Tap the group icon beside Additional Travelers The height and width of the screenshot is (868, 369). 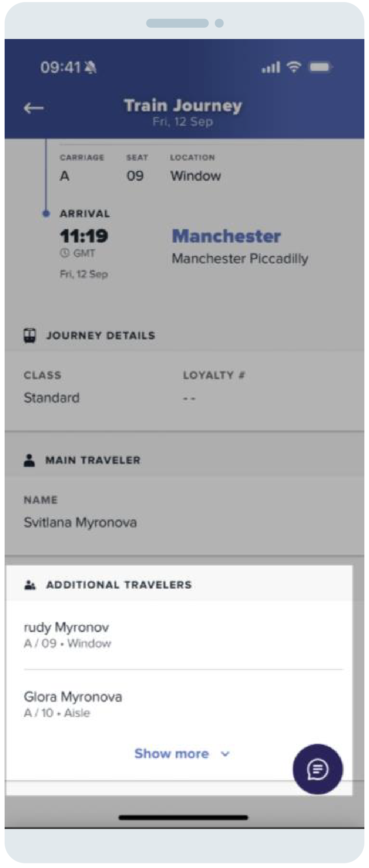pos(30,585)
